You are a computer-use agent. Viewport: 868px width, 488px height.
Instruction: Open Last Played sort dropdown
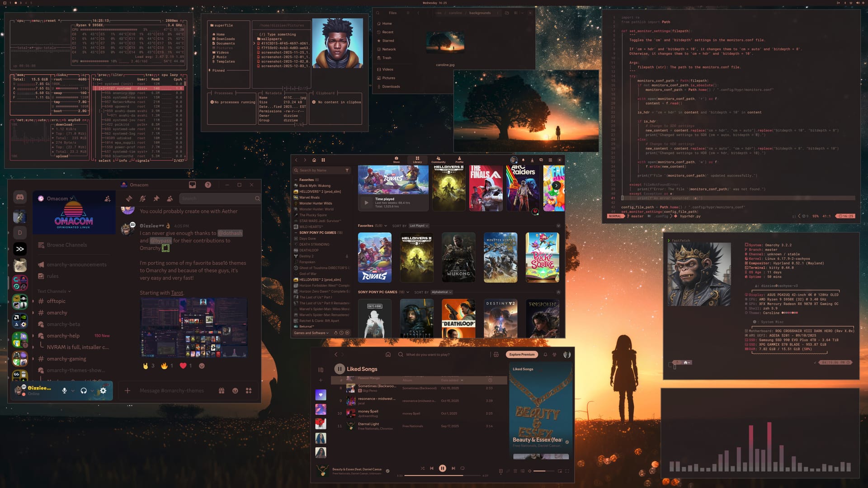coord(419,226)
